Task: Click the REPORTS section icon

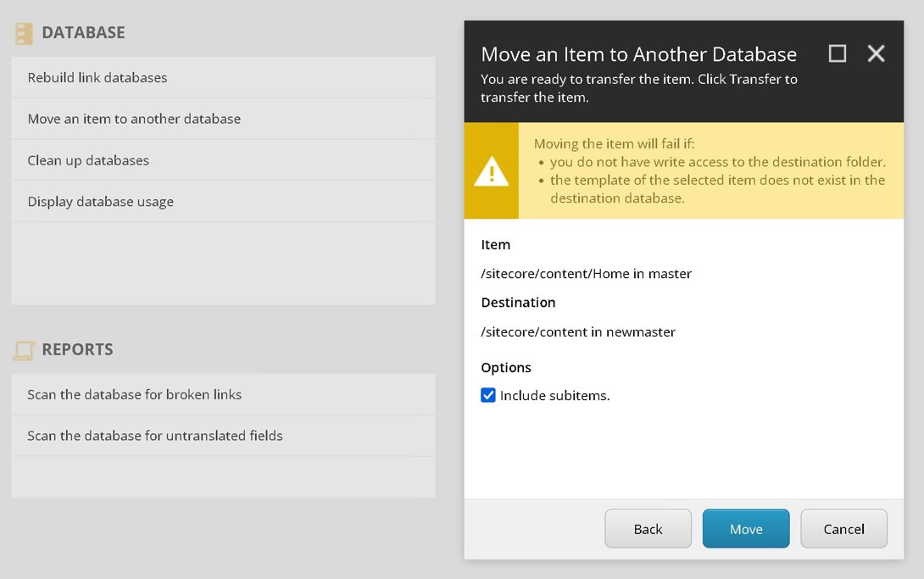Action: 24,349
